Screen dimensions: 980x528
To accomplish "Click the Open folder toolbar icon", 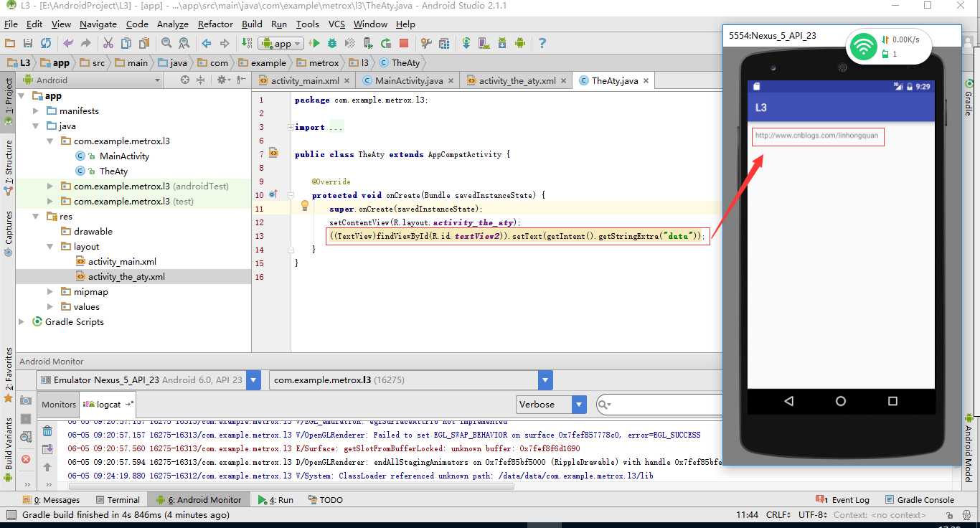I will 10,43.
